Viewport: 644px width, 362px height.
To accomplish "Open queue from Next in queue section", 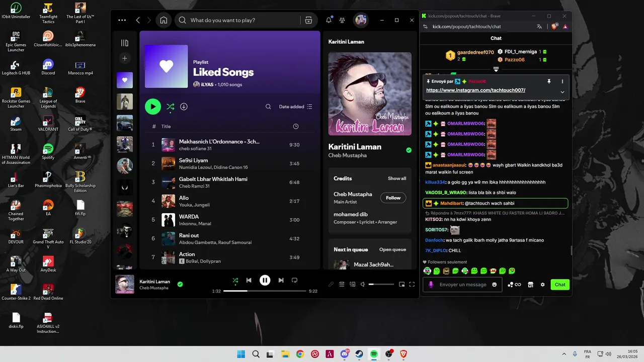I will coord(392,249).
